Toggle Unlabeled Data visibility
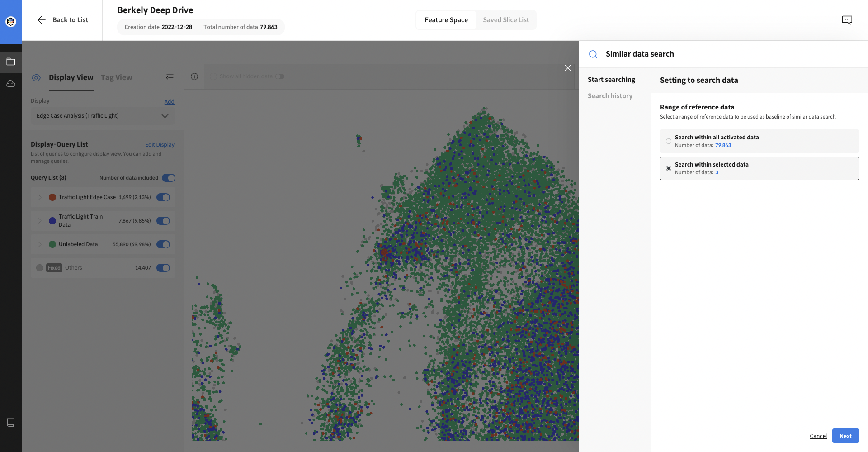 [x=163, y=244]
